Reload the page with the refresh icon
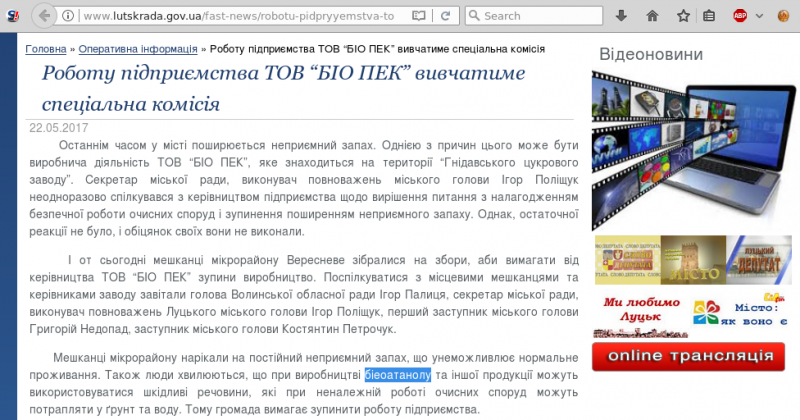This screenshot has width=800, height=420. [445, 16]
